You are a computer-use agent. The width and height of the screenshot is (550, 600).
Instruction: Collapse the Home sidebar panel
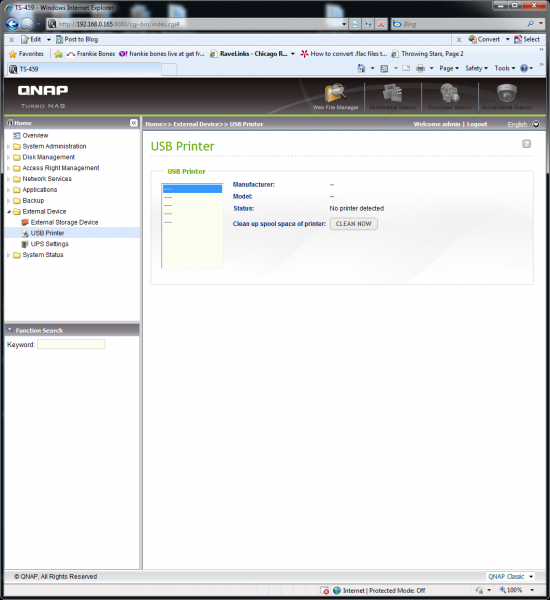(134, 123)
